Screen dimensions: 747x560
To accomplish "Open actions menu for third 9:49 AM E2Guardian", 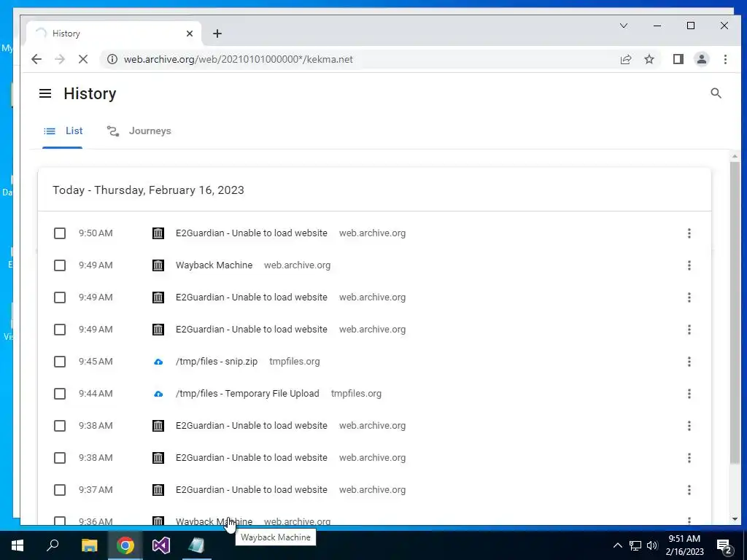I will click(x=689, y=330).
